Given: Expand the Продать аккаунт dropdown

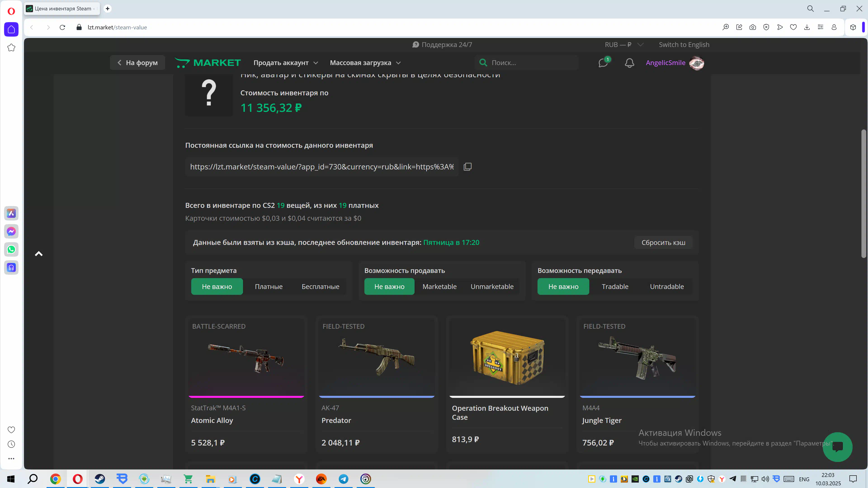Looking at the screenshot, I should point(285,63).
